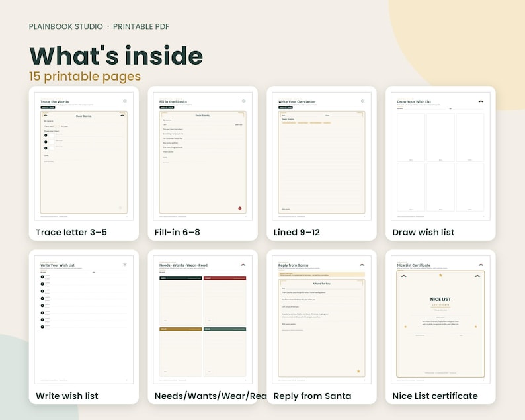
Task: Open the Nice List Certificate page preview
Action: 440,319
